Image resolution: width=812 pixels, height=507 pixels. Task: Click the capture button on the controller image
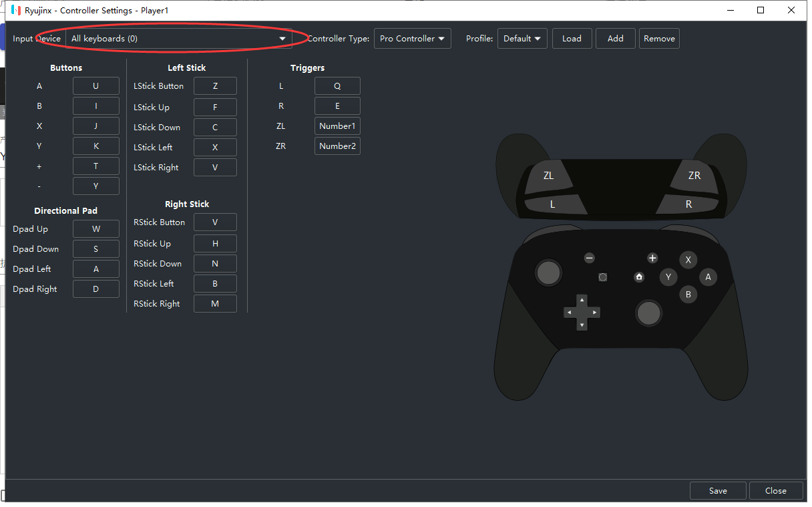[603, 277]
